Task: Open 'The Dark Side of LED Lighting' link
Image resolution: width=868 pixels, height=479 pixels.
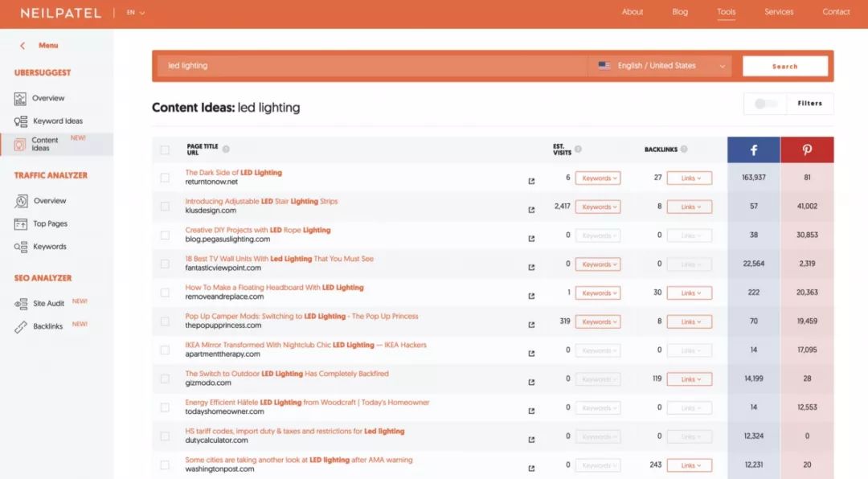Action: 234,173
